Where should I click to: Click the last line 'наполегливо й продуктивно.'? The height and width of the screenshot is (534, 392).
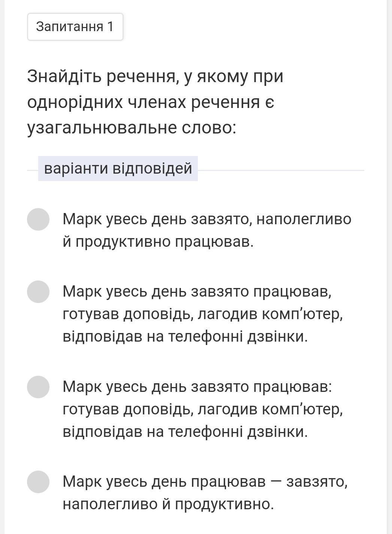tap(168, 504)
